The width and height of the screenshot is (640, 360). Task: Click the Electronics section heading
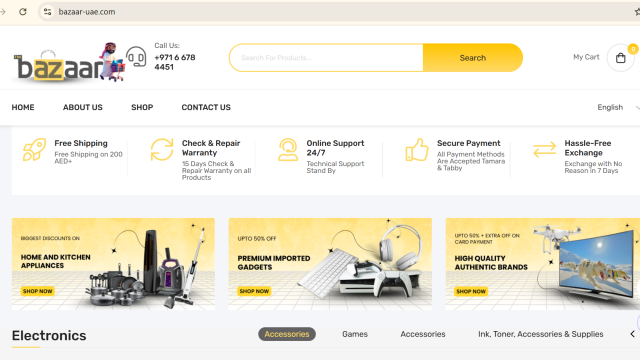click(x=49, y=336)
